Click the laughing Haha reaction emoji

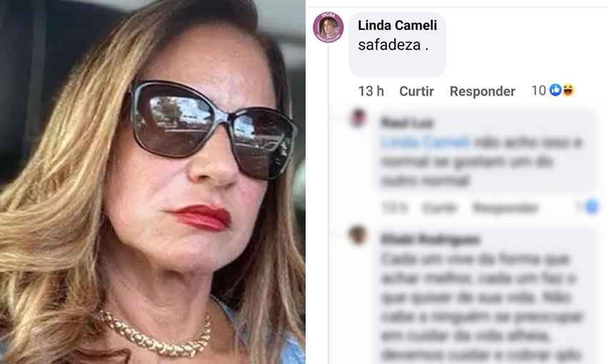tap(568, 90)
